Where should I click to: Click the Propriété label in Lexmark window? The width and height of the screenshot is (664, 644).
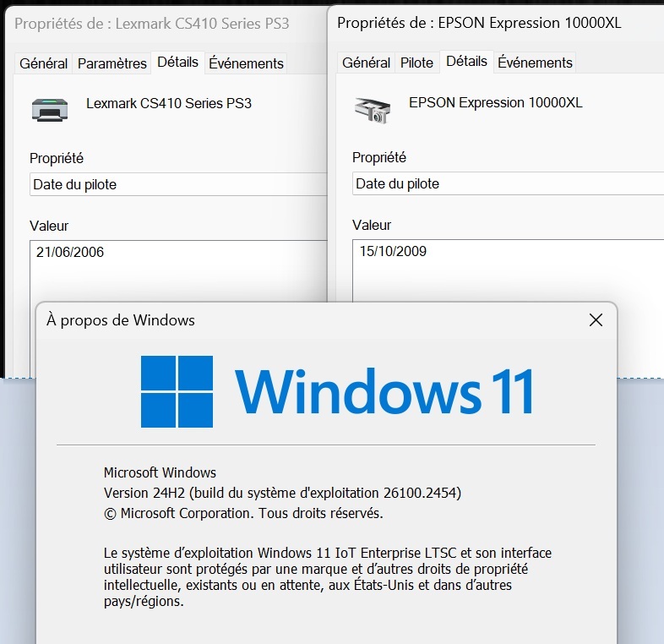tap(57, 158)
